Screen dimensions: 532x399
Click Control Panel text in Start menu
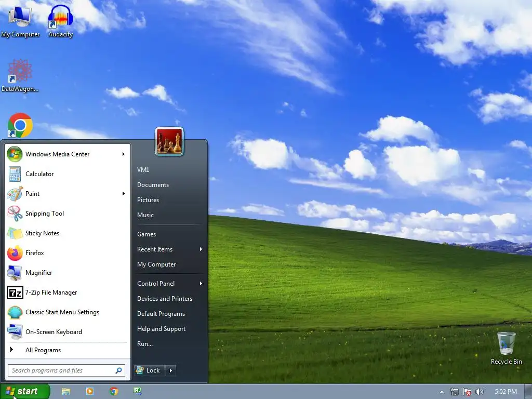[x=156, y=283]
